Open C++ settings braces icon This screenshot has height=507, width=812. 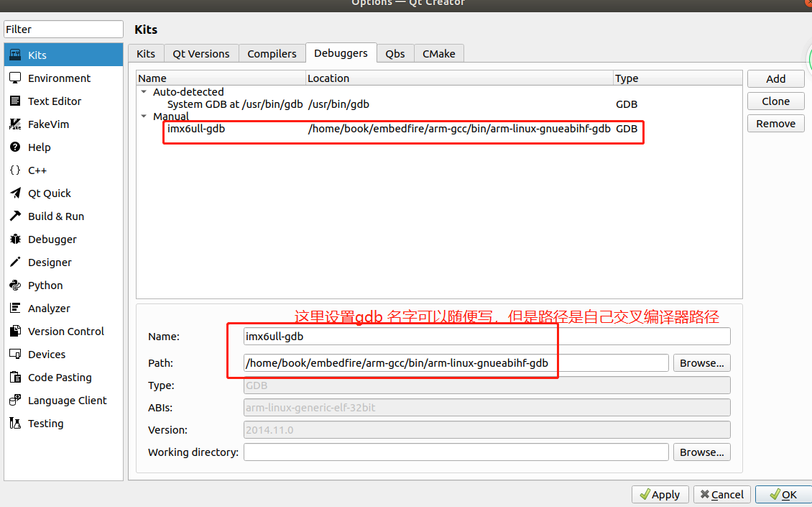coord(16,170)
